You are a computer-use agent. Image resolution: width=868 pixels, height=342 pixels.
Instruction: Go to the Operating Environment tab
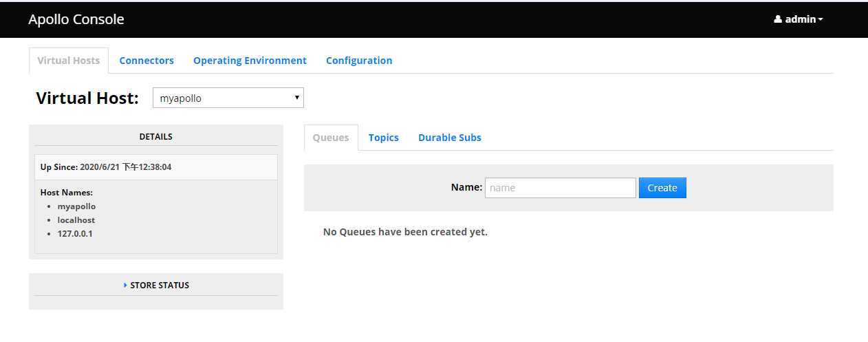click(250, 61)
